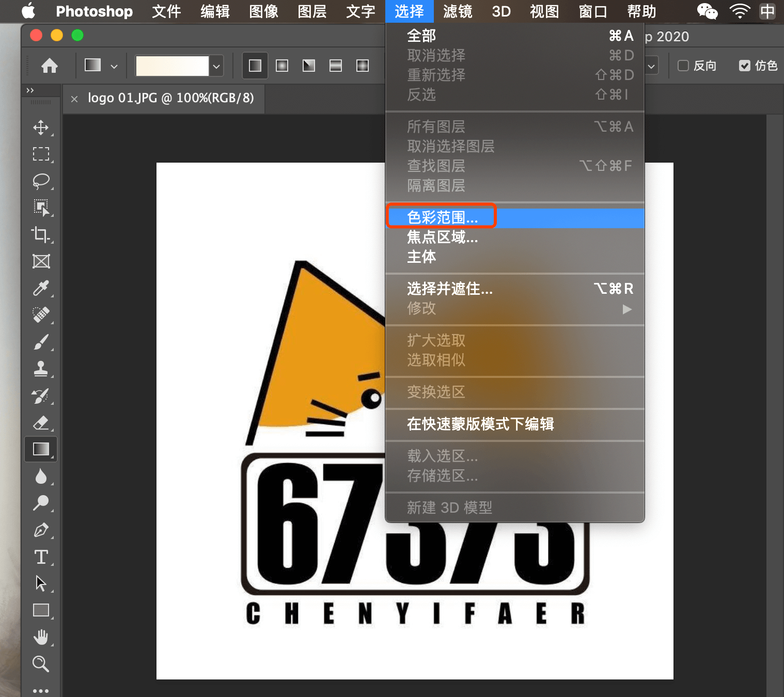Click the gradient preview swatch
This screenshot has width=784, height=697.
point(172,66)
